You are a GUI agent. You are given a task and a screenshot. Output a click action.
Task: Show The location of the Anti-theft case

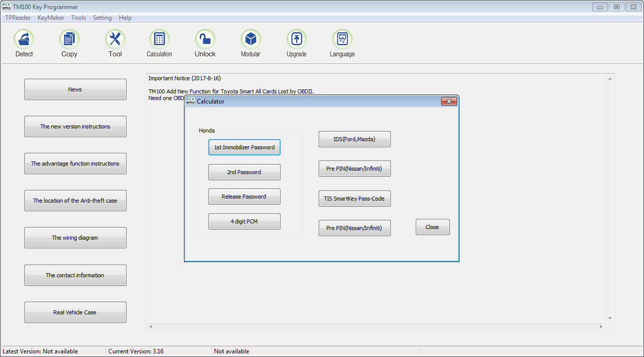[75, 201]
